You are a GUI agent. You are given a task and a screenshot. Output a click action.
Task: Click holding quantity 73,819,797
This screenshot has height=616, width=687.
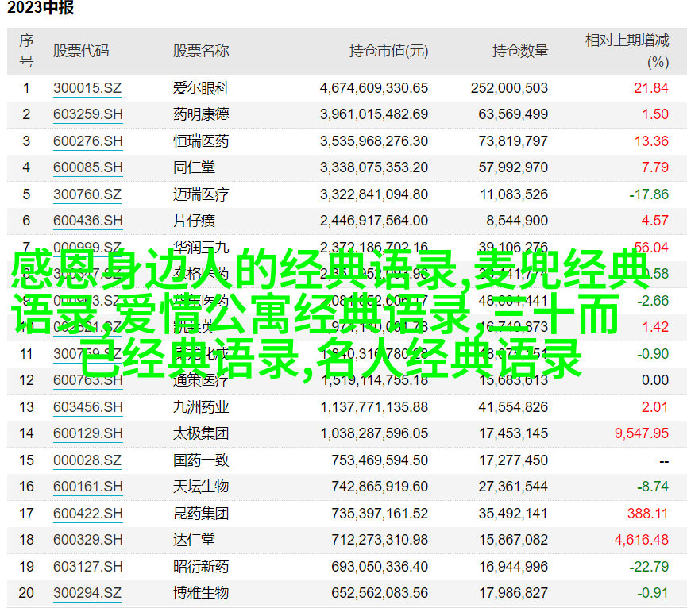513,141
